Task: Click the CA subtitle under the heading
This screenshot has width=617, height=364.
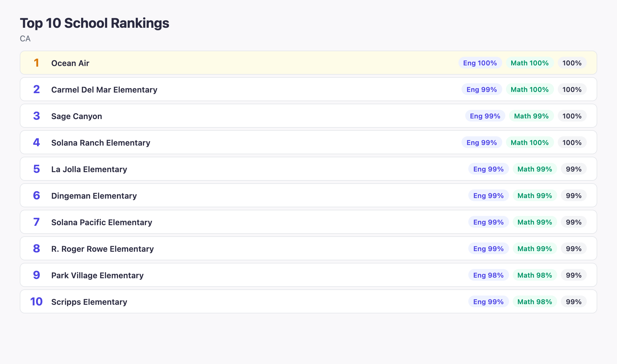Action: (25, 39)
